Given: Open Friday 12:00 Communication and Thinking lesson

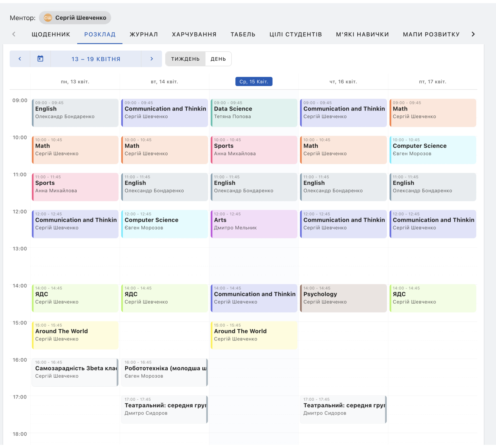Looking at the screenshot, I should point(433,224).
